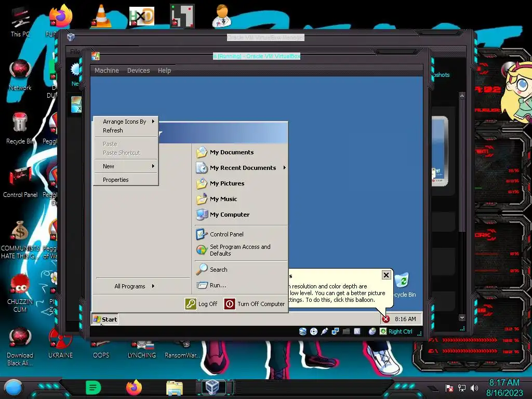
Task: Click the network adapters indicator
Action: pyautogui.click(x=335, y=331)
